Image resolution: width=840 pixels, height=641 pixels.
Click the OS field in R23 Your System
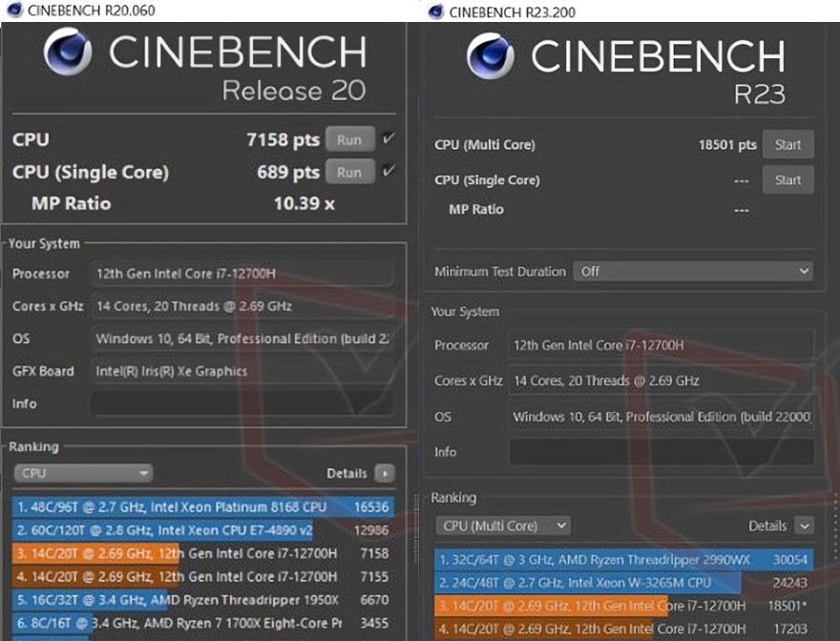click(661, 416)
